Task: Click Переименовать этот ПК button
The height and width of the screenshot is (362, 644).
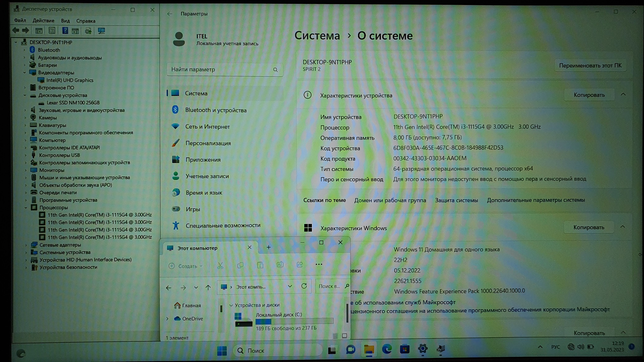Action: [x=590, y=66]
